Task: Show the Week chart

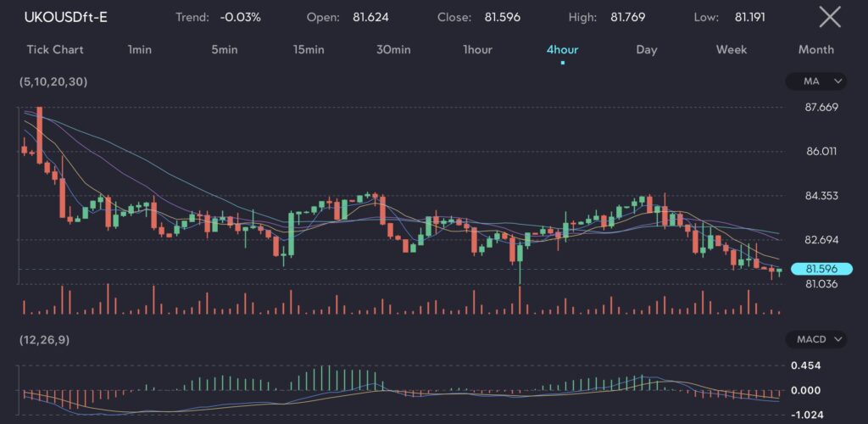Action: 732,49
